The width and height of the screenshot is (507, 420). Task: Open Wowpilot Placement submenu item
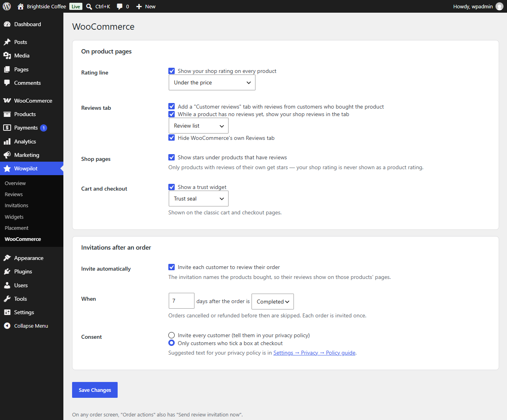[16, 228]
